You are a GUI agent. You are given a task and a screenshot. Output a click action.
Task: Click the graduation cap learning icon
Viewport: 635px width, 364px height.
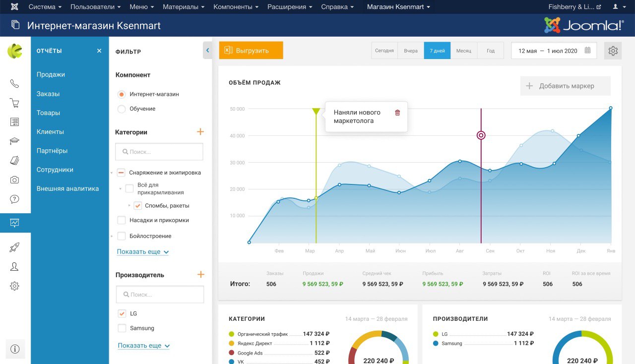click(14, 141)
